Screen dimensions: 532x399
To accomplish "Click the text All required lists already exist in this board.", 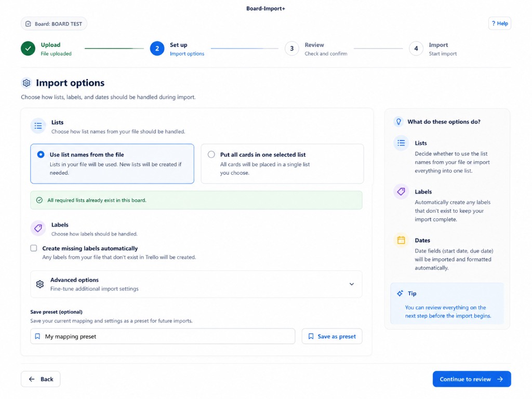I will pyautogui.click(x=97, y=200).
